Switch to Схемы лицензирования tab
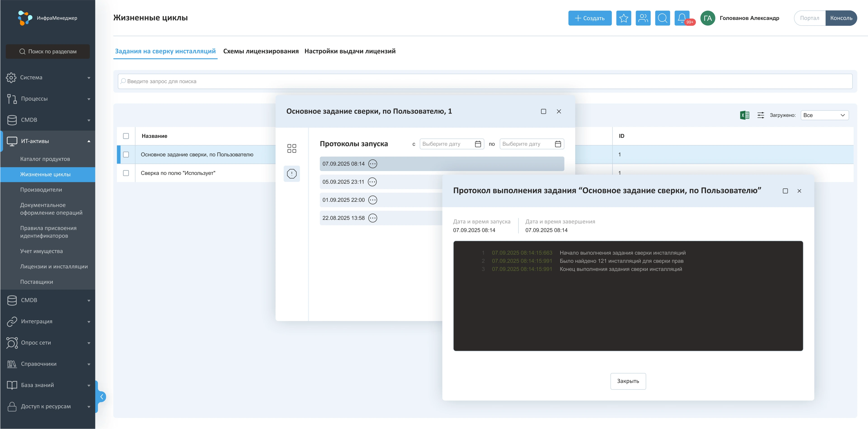868x429 pixels. (x=261, y=51)
